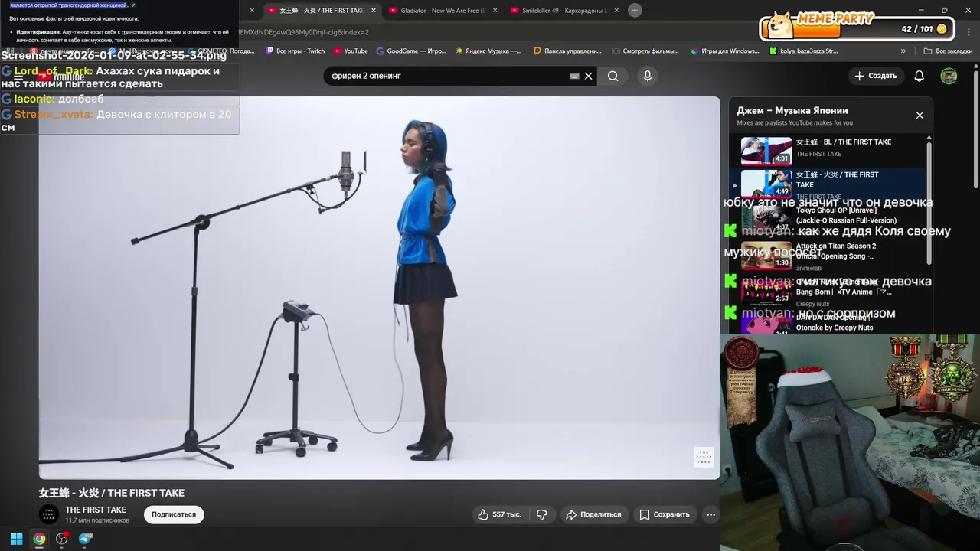The height and width of the screenshot is (551, 980).
Task: Select Otonoke by Creepy Nuts playlist item
Action: [830, 323]
